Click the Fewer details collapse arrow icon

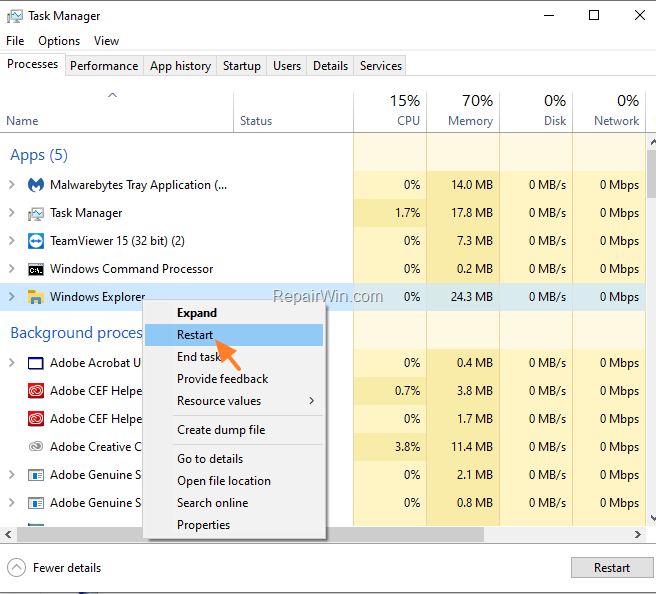[x=16, y=568]
